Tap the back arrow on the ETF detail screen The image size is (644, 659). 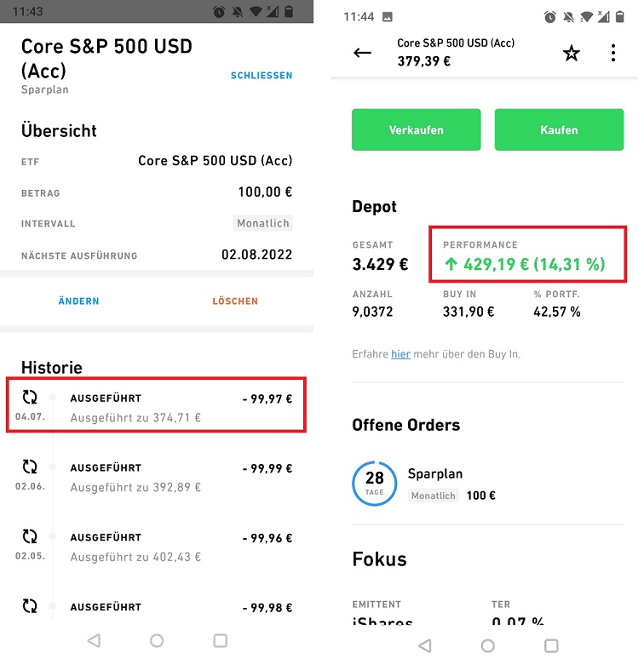[x=362, y=53]
